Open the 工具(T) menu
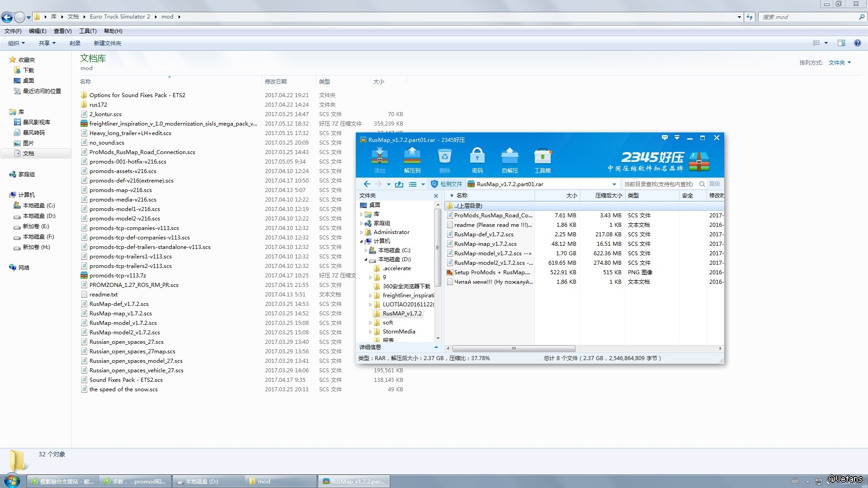Viewport: 868px width, 488px height. point(88,31)
